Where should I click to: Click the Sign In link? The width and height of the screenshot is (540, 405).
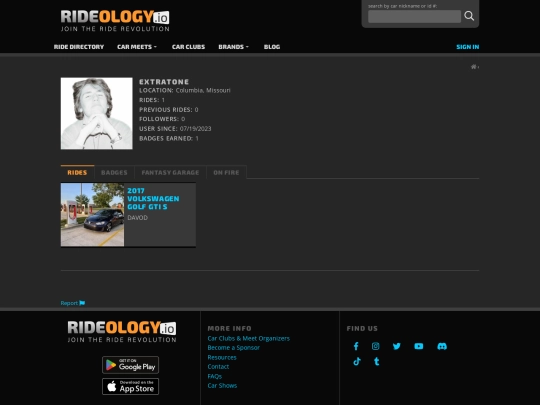[468, 47]
